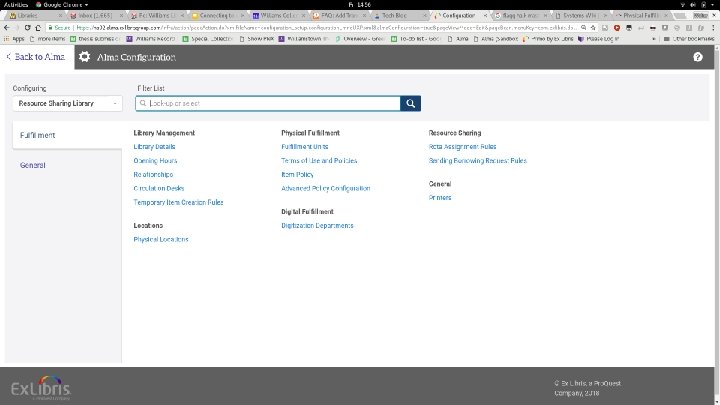The width and height of the screenshot is (720, 405).
Task: Click the red extension icon in the Chrome toolbar
Action: (x=617, y=28)
